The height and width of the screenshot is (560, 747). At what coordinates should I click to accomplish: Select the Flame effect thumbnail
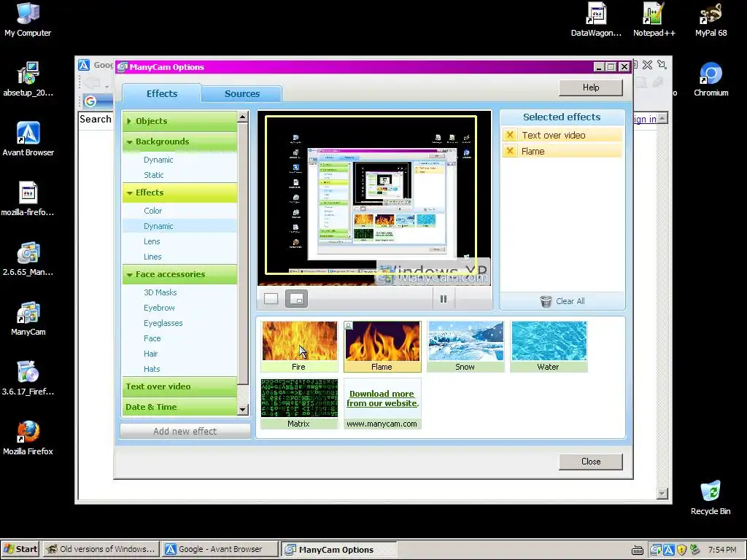point(382,346)
